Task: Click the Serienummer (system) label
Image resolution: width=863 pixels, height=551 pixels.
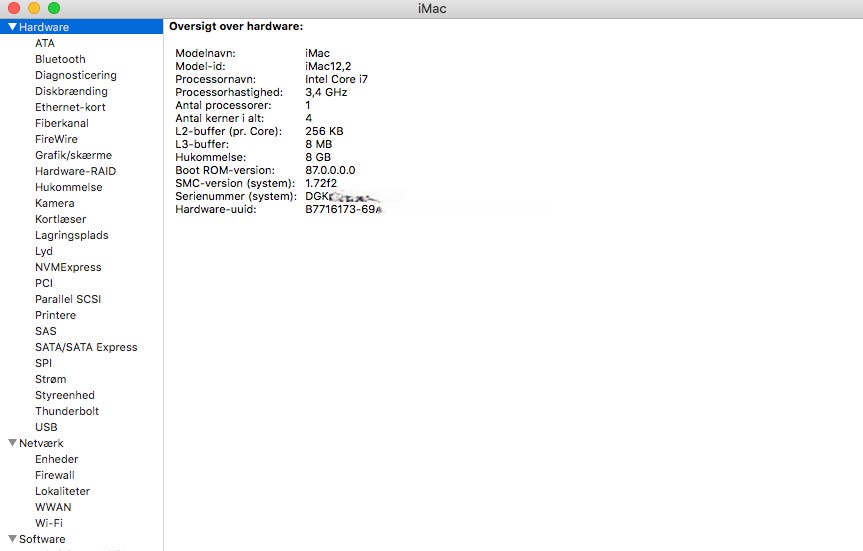Action: [x=236, y=196]
